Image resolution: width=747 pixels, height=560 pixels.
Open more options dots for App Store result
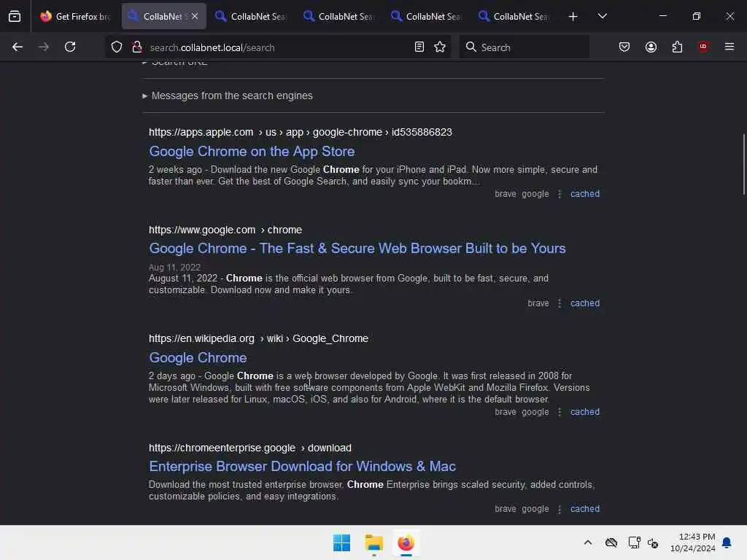tap(560, 194)
